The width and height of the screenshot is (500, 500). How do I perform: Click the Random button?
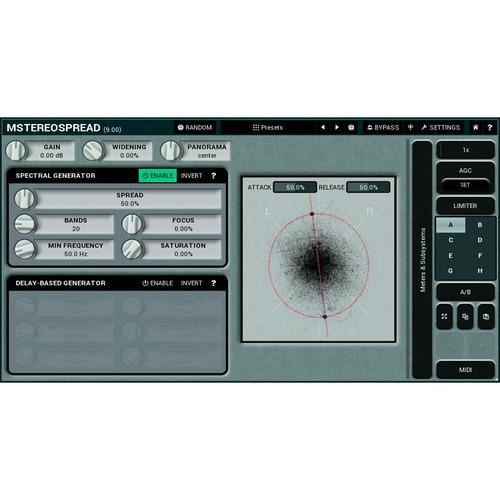click(x=195, y=127)
